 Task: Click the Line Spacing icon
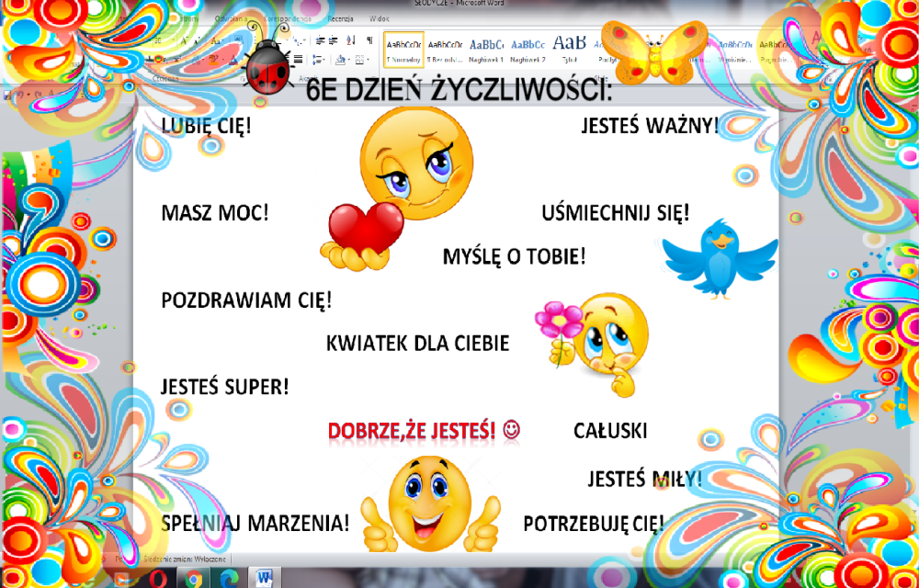[318, 59]
